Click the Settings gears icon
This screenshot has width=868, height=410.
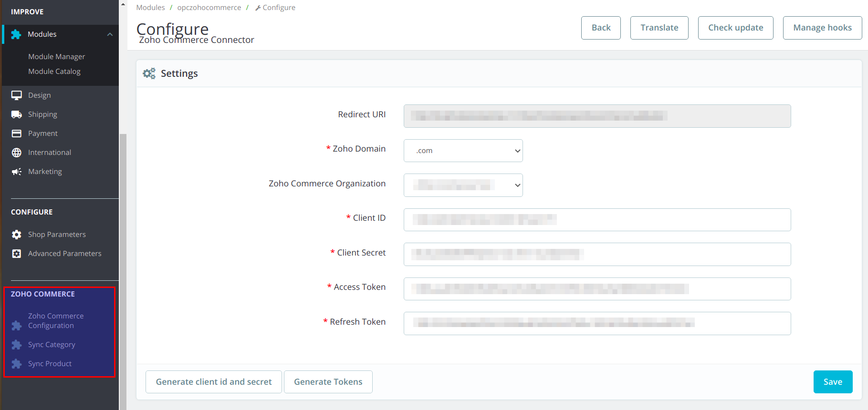point(149,73)
